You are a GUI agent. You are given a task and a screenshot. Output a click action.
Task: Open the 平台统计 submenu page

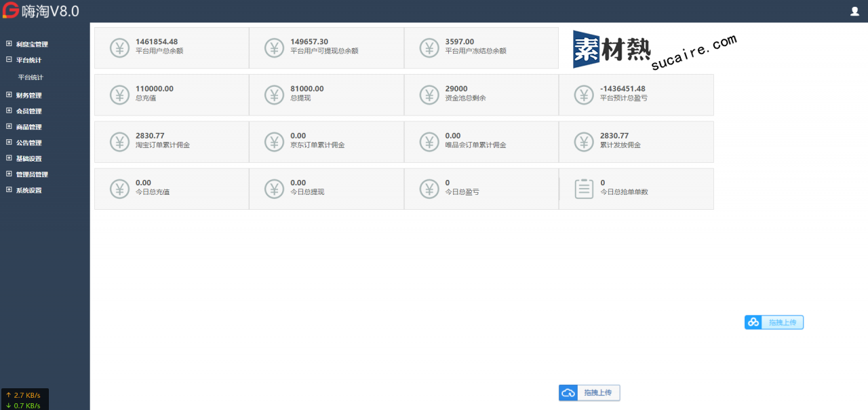[x=31, y=77]
